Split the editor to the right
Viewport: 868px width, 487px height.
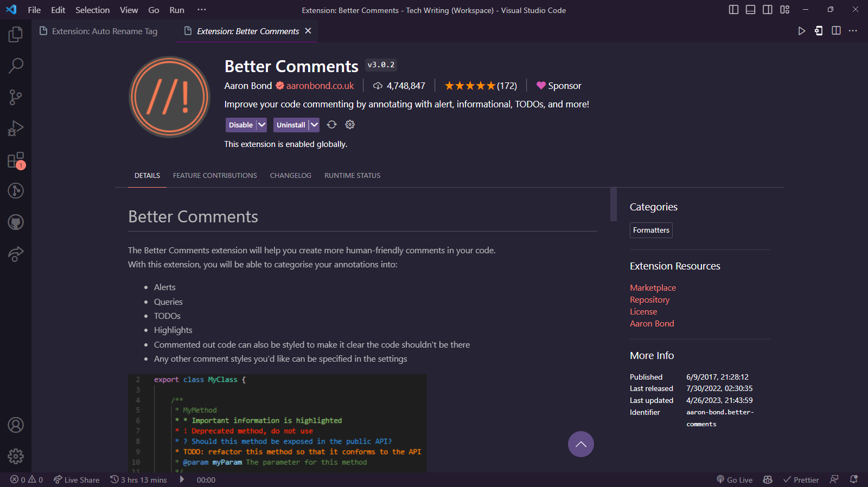[x=836, y=31]
